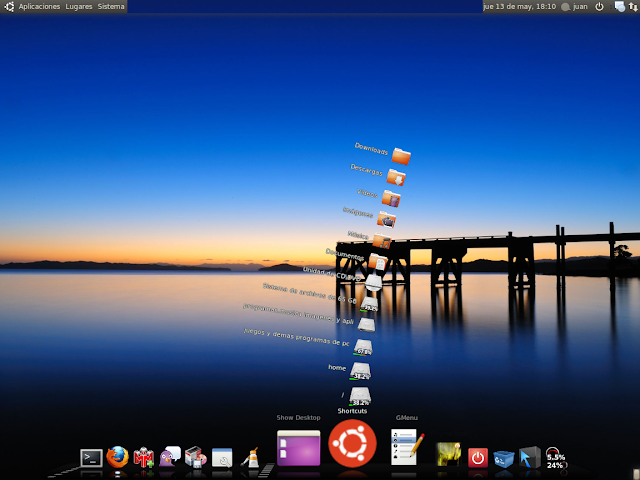This screenshot has width=640, height=480.
Task: Open the Lugares menu
Action: coord(79,7)
